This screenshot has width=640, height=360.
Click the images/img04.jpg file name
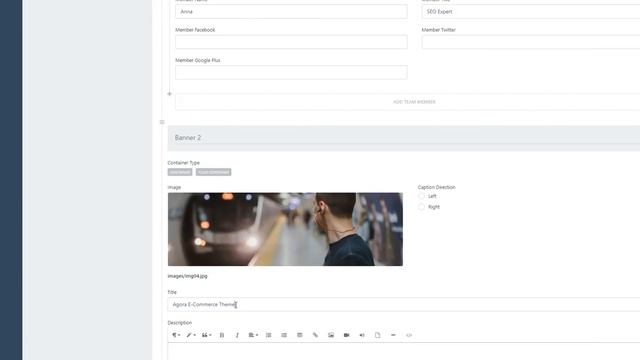click(187, 276)
